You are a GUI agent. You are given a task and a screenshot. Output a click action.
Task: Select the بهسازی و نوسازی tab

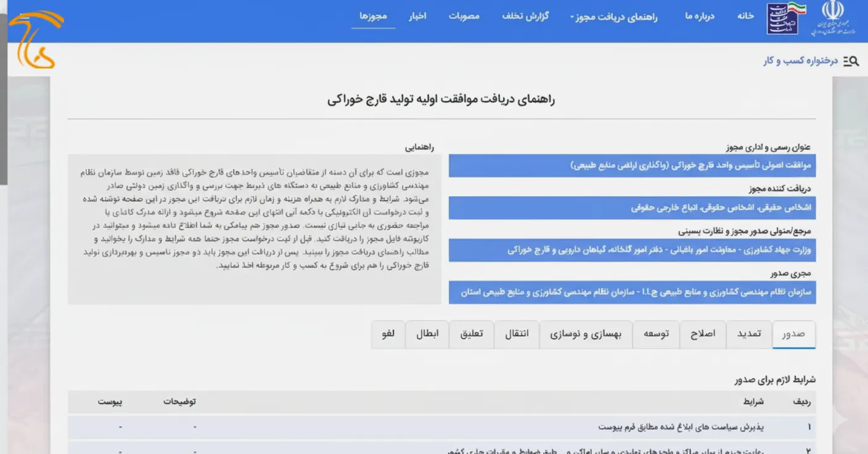586,334
